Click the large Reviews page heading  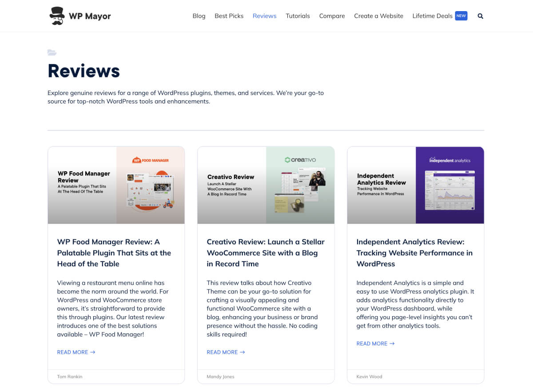[x=84, y=71]
